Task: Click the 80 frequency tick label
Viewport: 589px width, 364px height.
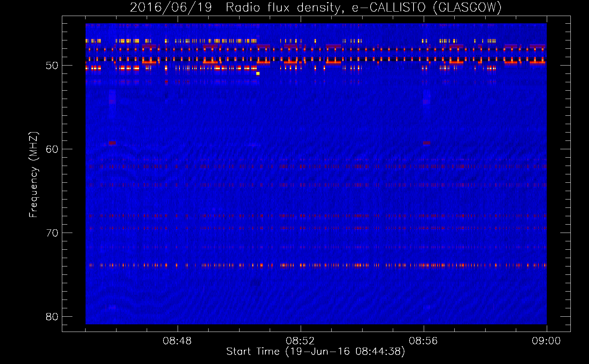Action: point(52,317)
